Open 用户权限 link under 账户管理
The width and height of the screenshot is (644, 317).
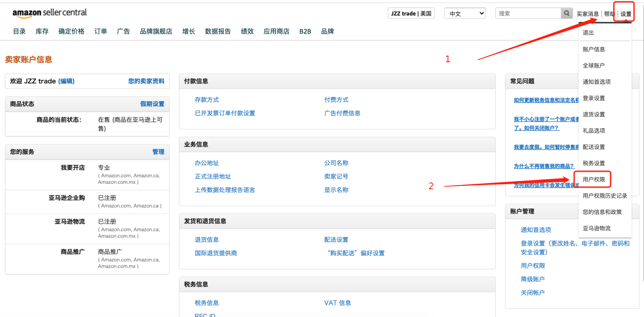[533, 266]
